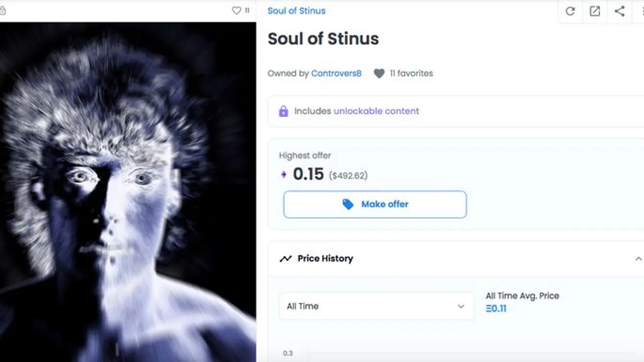Image resolution: width=644 pixels, height=362 pixels.
Task: Click the share icon
Action: click(x=619, y=11)
